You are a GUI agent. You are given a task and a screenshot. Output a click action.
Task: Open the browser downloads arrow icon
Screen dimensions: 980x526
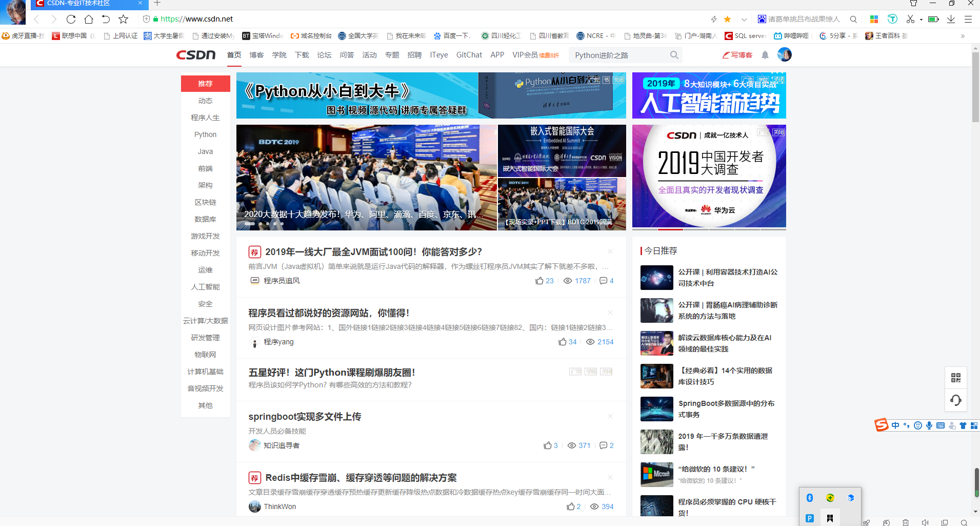[951, 19]
